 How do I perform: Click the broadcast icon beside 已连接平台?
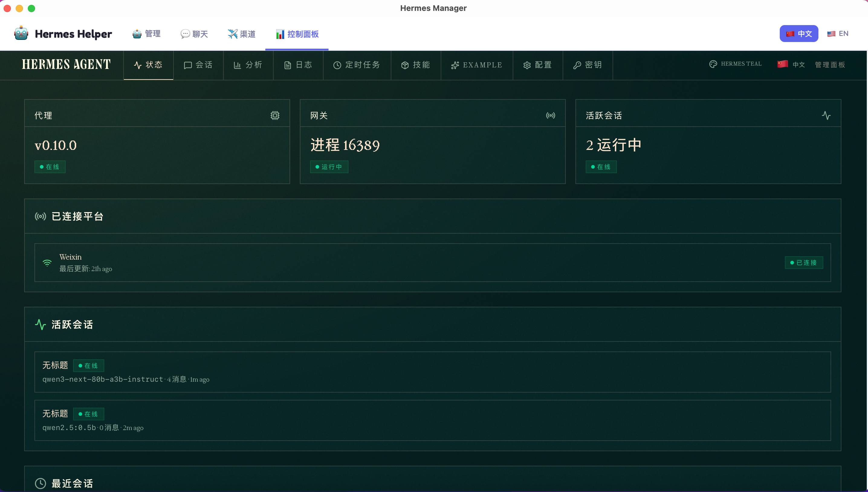[x=40, y=216]
